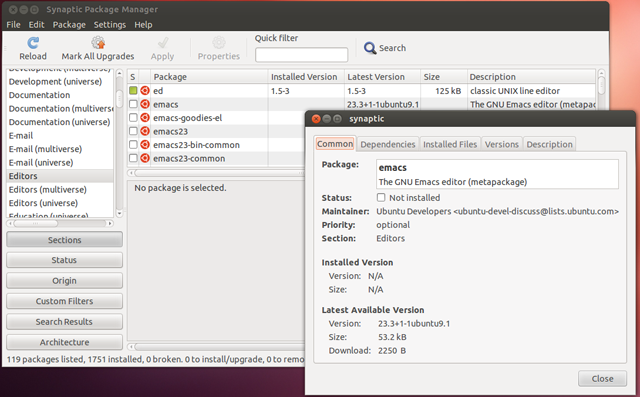640x397 pixels.
Task: Open the File menu
Action: 13,24
